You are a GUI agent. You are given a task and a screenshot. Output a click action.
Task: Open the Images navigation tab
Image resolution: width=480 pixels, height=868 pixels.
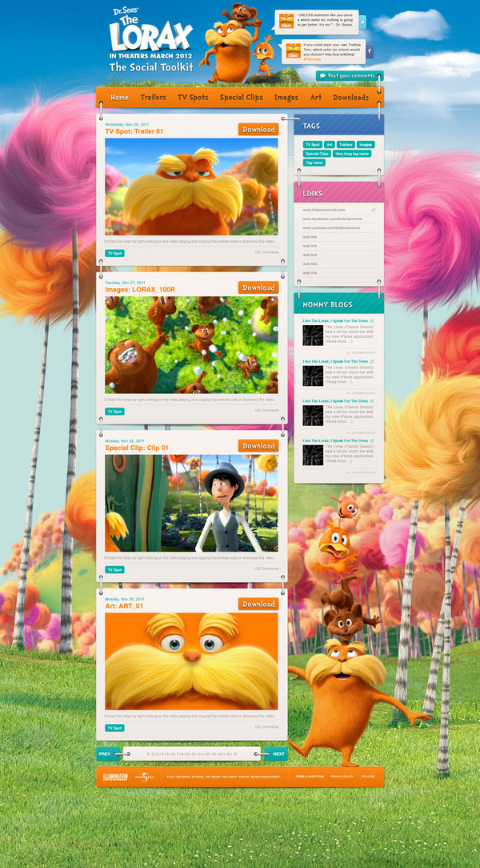[x=286, y=98]
